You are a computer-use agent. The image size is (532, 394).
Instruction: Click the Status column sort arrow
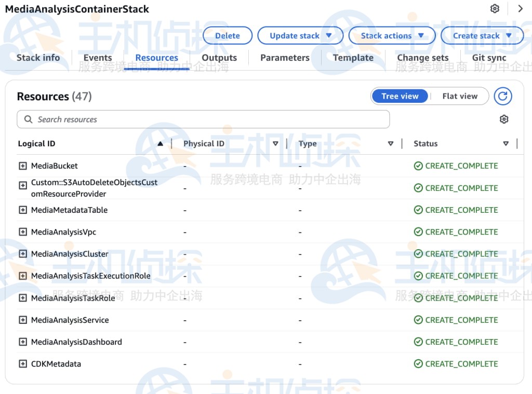506,144
